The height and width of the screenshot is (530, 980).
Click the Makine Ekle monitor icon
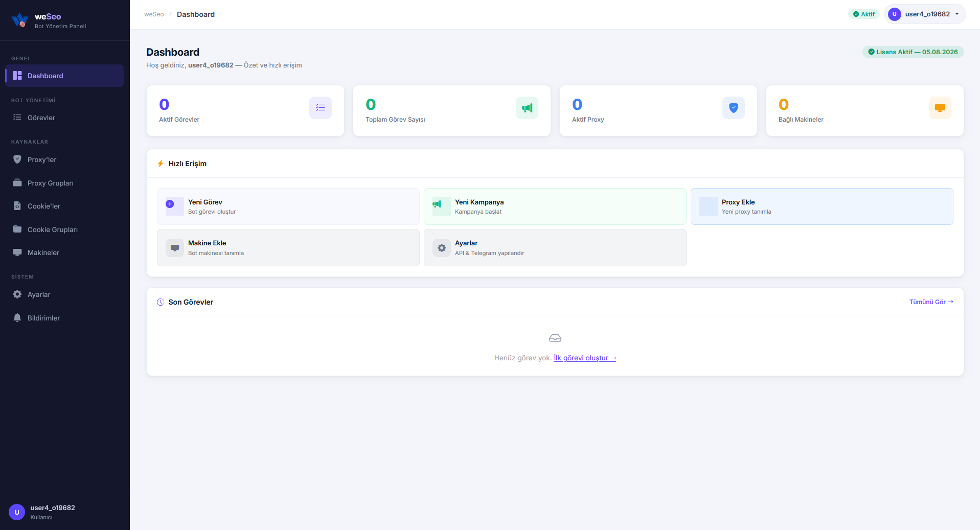click(175, 248)
